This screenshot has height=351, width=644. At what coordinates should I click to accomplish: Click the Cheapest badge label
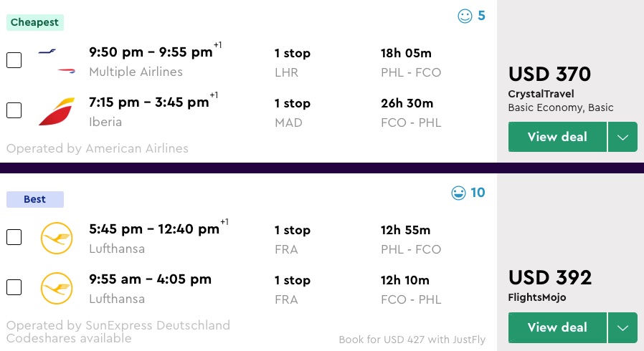pyautogui.click(x=35, y=23)
